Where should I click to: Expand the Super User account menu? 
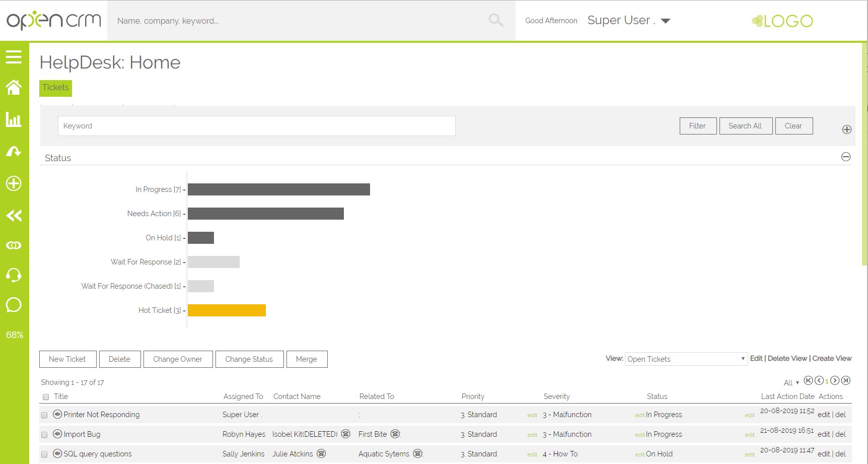pos(665,21)
